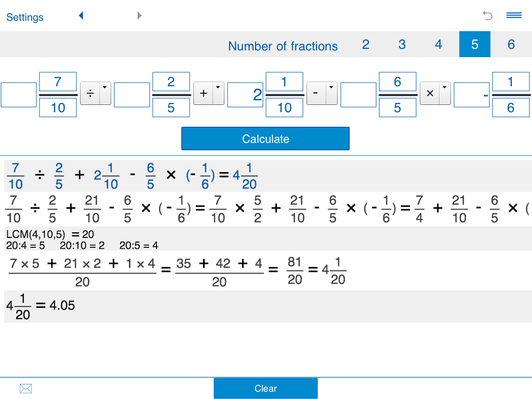Select 2 as number of fractions
532x399 pixels.
coord(365,44)
